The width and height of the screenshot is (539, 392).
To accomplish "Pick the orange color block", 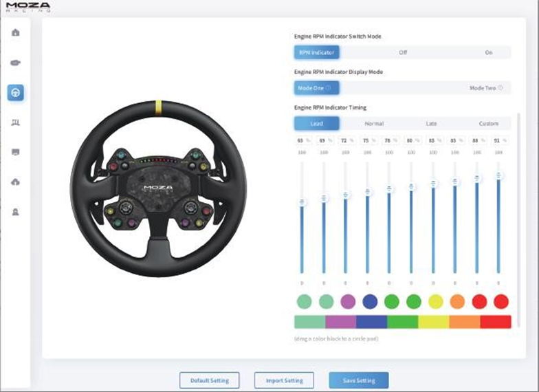I will [465, 322].
